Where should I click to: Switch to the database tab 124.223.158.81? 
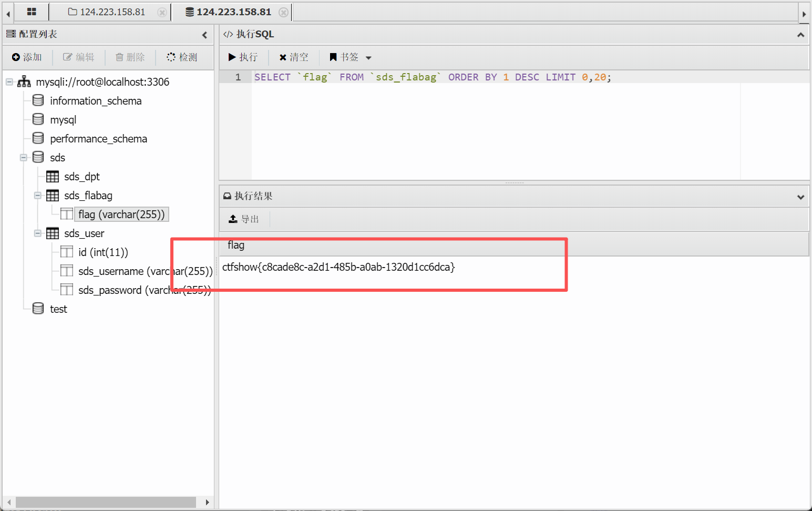point(229,12)
